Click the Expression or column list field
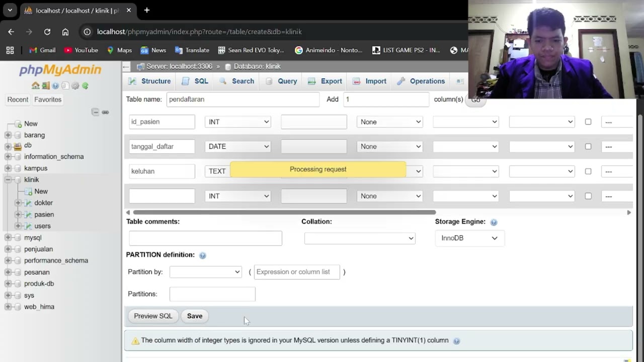 297,272
